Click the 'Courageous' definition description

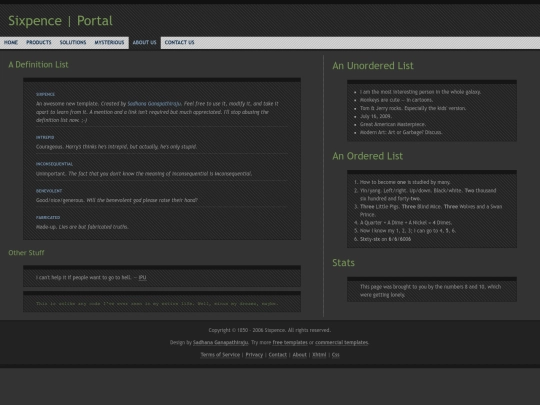(116, 147)
